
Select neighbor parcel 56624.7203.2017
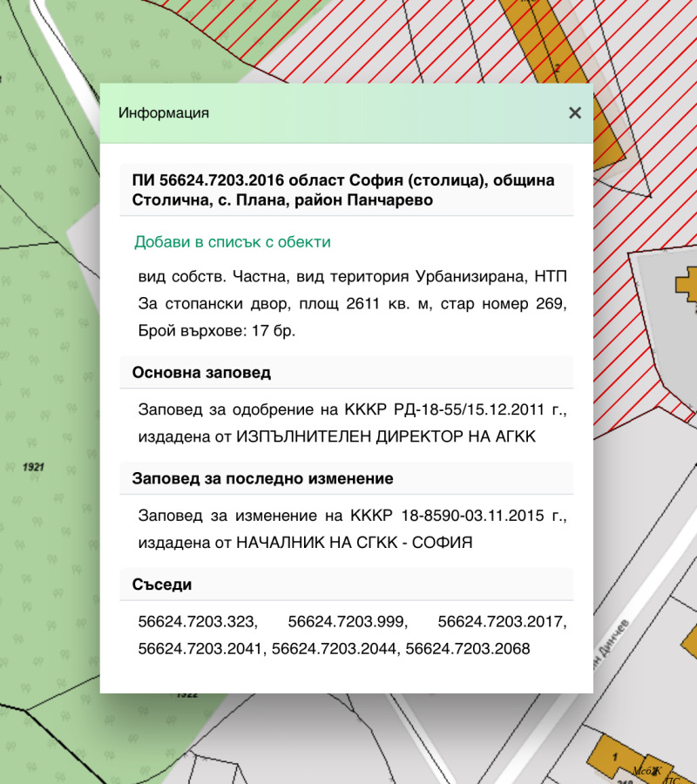pyautogui.click(x=502, y=622)
